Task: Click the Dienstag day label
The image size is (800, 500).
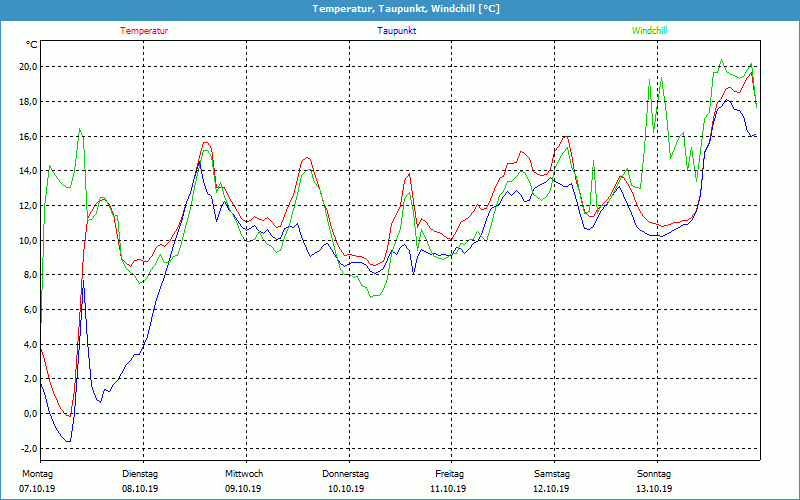Action: pos(140,474)
